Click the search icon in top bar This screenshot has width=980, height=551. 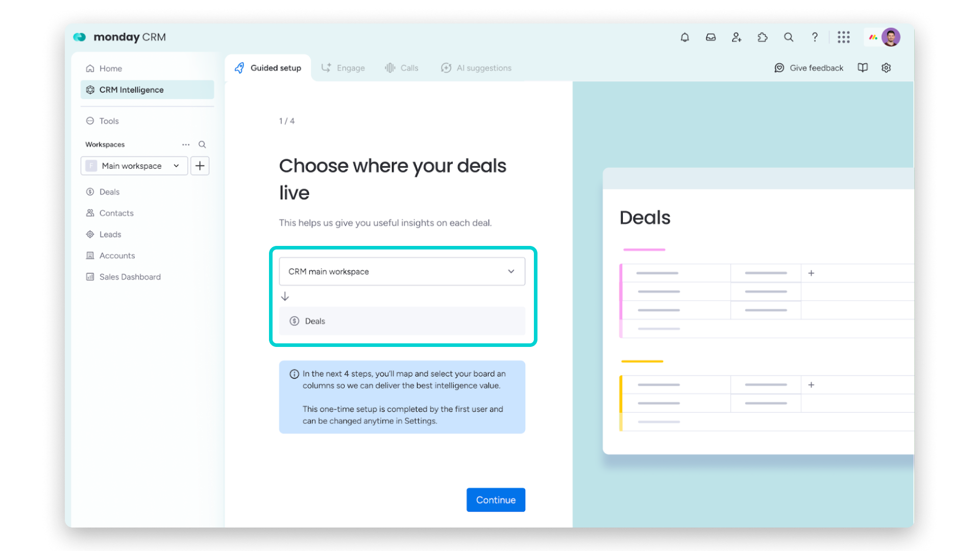(789, 37)
